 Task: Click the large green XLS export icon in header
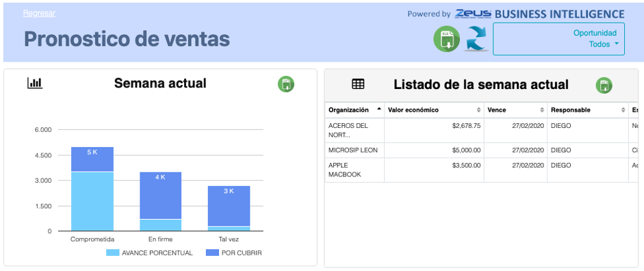pyautogui.click(x=446, y=38)
